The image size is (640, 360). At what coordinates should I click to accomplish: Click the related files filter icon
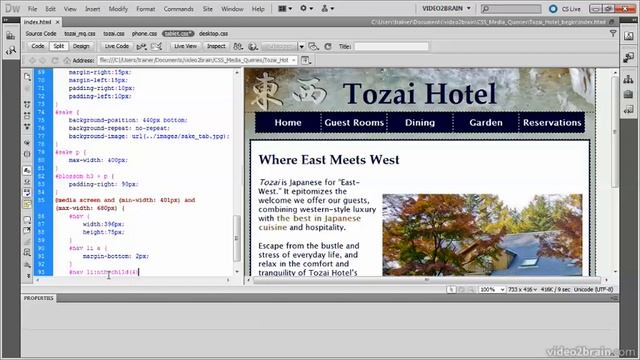tap(613, 33)
